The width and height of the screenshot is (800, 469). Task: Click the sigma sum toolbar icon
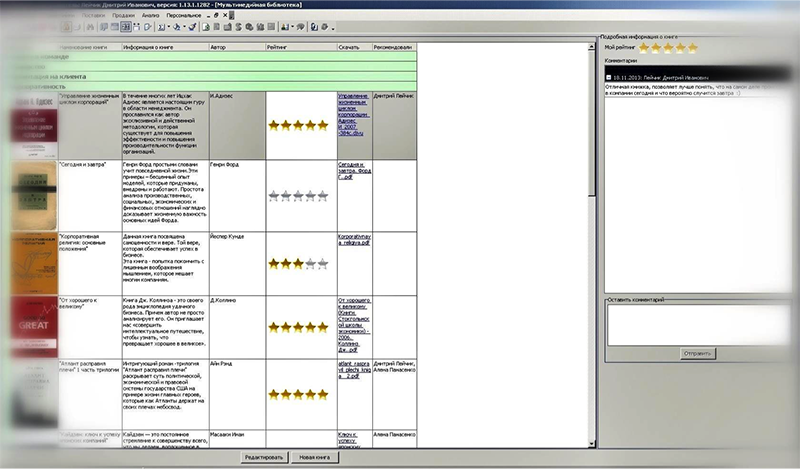(x=161, y=27)
